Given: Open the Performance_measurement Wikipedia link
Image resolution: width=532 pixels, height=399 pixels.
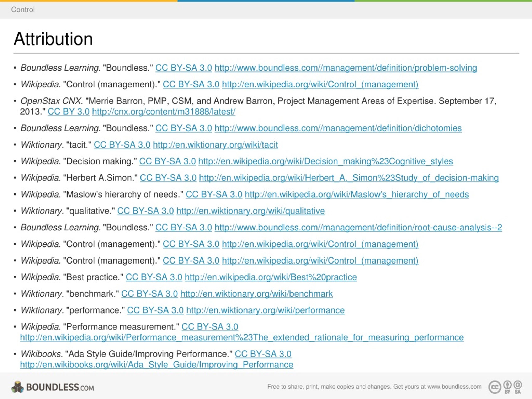Looking at the screenshot, I should 242,338.
